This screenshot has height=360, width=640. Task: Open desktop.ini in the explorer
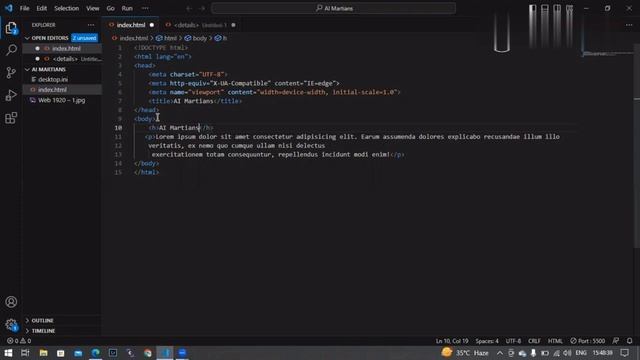coord(53,80)
